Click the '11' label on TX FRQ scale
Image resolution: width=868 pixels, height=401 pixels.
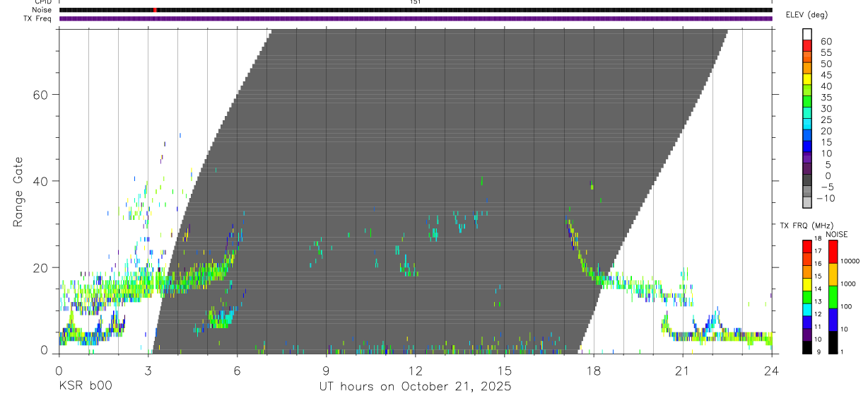(818, 327)
